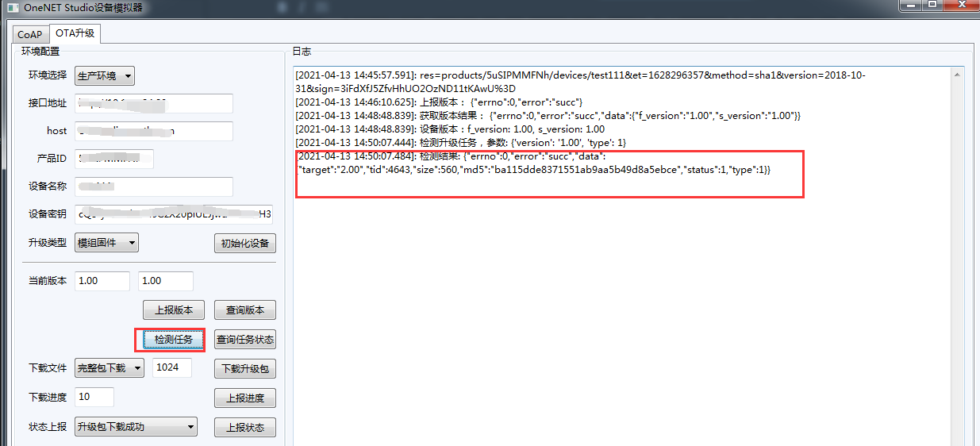Click the log line 检测升级任务 at 14:50:07
This screenshot has height=446, width=980.
[461, 142]
